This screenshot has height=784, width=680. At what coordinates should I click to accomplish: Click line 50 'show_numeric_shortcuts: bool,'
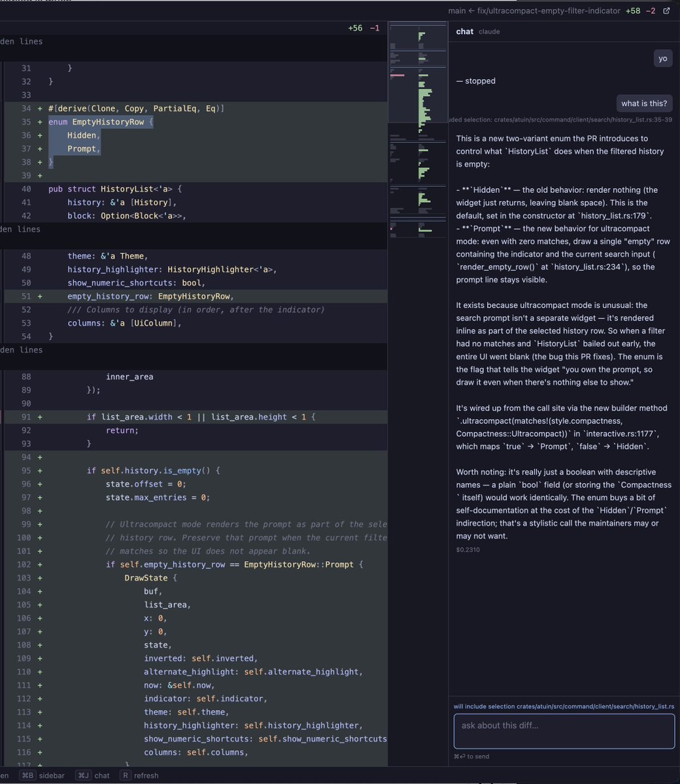pyautogui.click(x=137, y=283)
